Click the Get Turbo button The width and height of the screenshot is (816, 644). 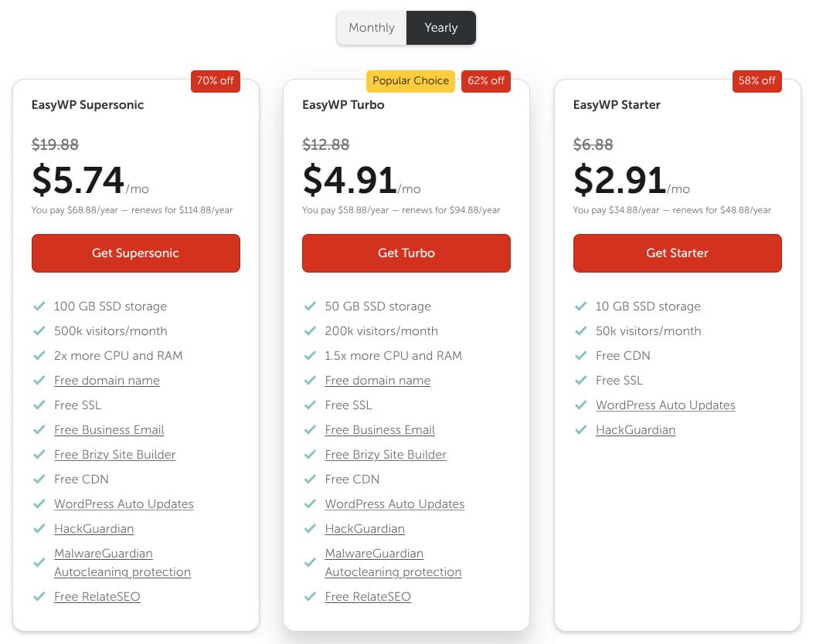[406, 253]
